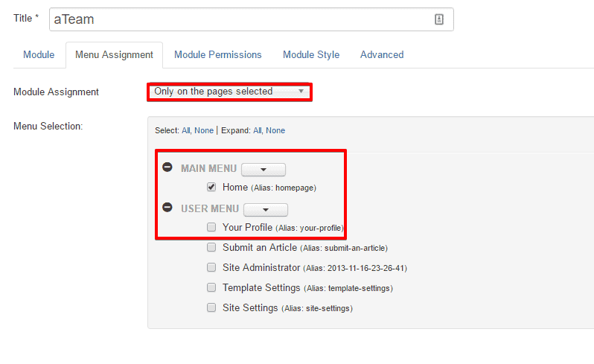Switch to the Module tab
Viewport: 594px width, 364px height.
click(x=39, y=55)
